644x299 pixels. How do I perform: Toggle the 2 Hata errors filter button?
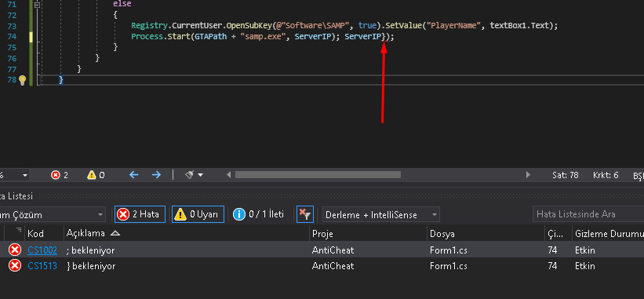click(x=140, y=214)
